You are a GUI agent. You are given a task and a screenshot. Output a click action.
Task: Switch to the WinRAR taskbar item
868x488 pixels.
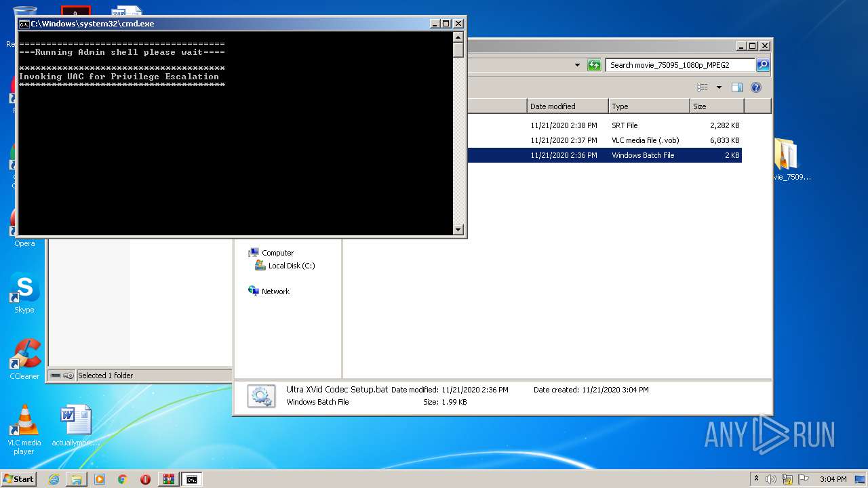coord(168,479)
